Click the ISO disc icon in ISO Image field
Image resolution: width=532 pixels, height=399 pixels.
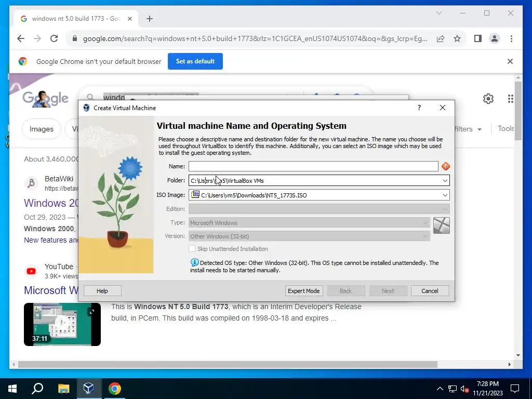195,194
